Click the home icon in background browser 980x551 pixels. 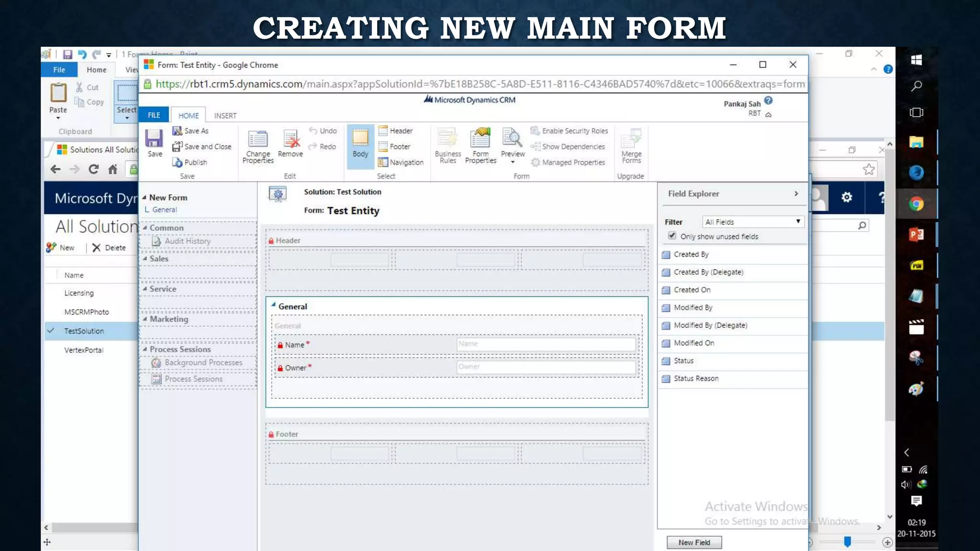(x=112, y=169)
